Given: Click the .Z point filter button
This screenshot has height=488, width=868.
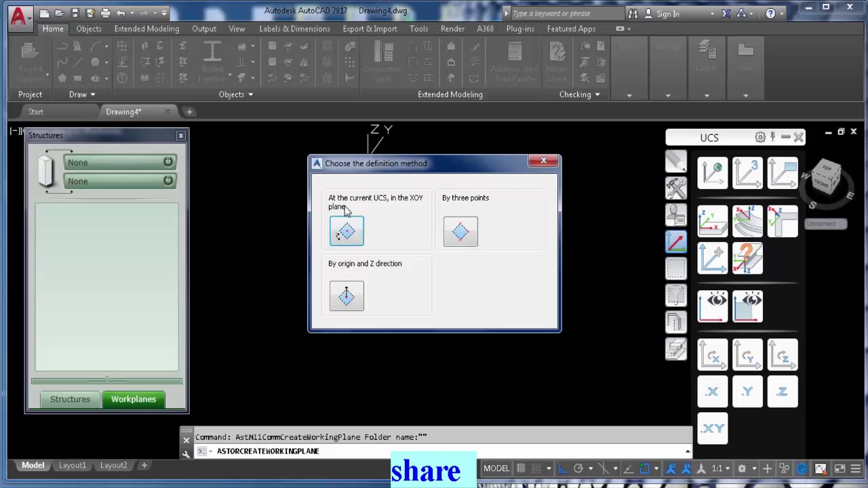Looking at the screenshot, I should coord(783,392).
